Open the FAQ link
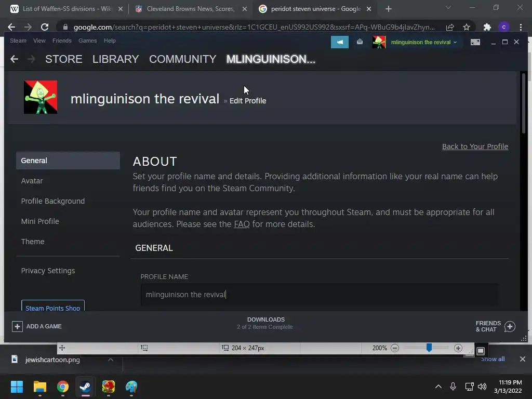The height and width of the screenshot is (399, 532). [242, 224]
